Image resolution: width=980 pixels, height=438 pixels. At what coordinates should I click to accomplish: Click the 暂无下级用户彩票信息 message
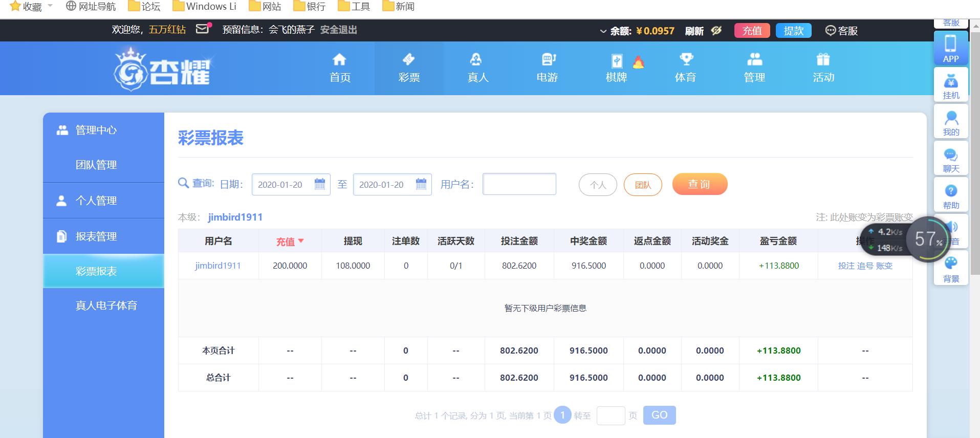click(545, 308)
